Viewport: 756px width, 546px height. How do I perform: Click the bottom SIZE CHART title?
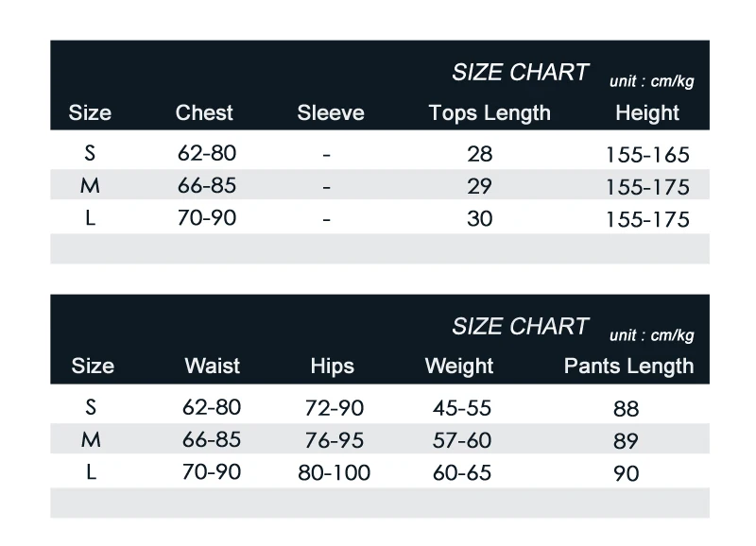520,327
